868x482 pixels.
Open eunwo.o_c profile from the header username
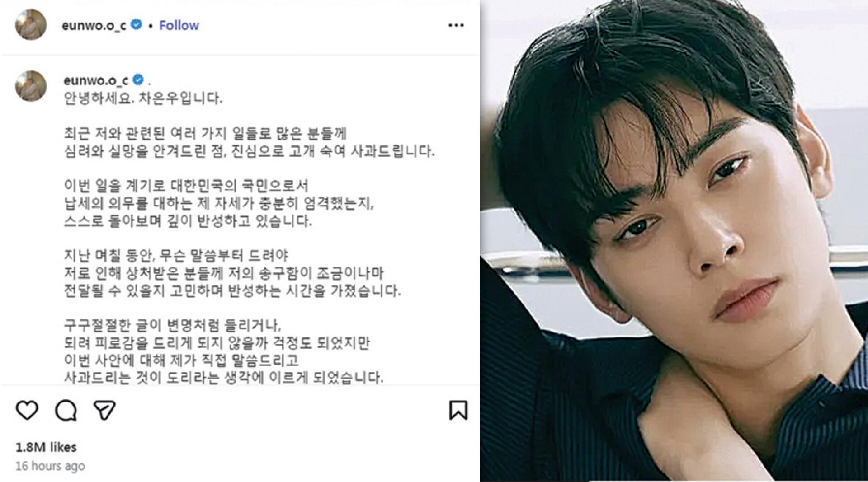click(x=94, y=25)
